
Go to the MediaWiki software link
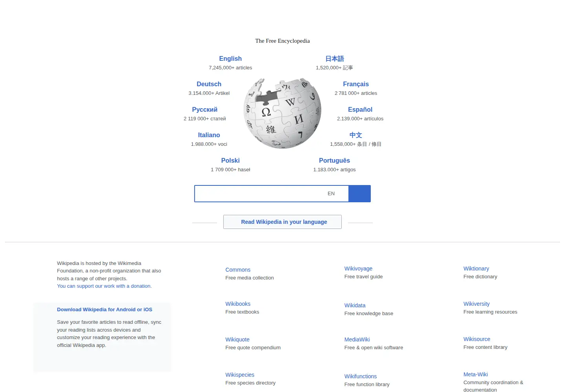[x=357, y=339]
